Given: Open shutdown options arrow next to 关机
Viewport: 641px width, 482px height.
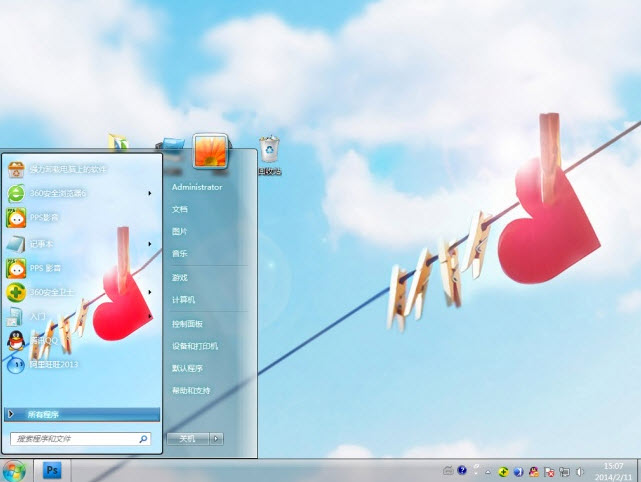Looking at the screenshot, I should [216, 439].
